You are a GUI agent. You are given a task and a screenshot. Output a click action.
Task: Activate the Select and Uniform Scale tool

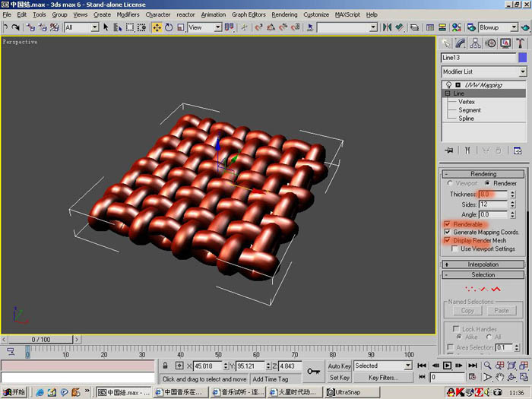[x=181, y=27]
